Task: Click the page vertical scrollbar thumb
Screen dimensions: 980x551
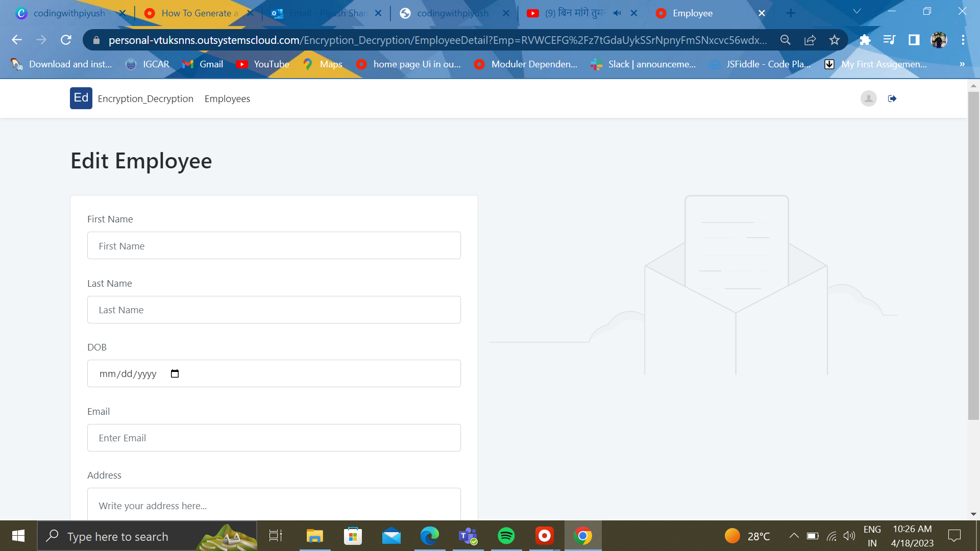Action: [x=973, y=255]
